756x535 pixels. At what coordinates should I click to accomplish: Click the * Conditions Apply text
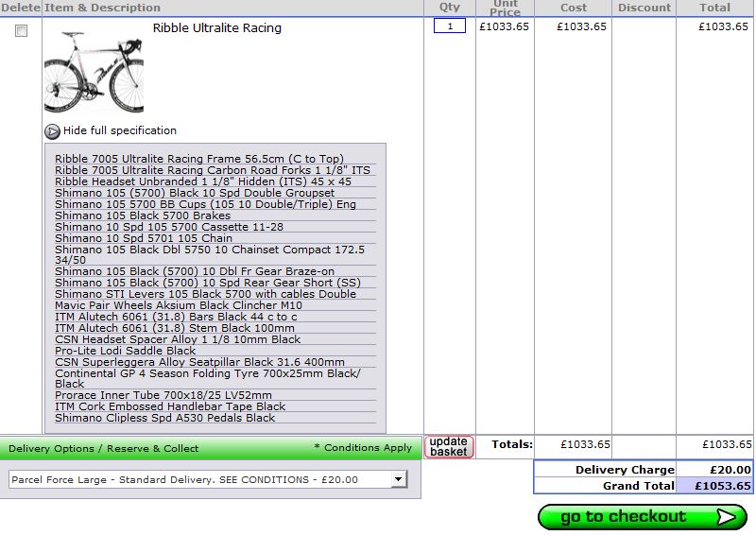(x=363, y=448)
